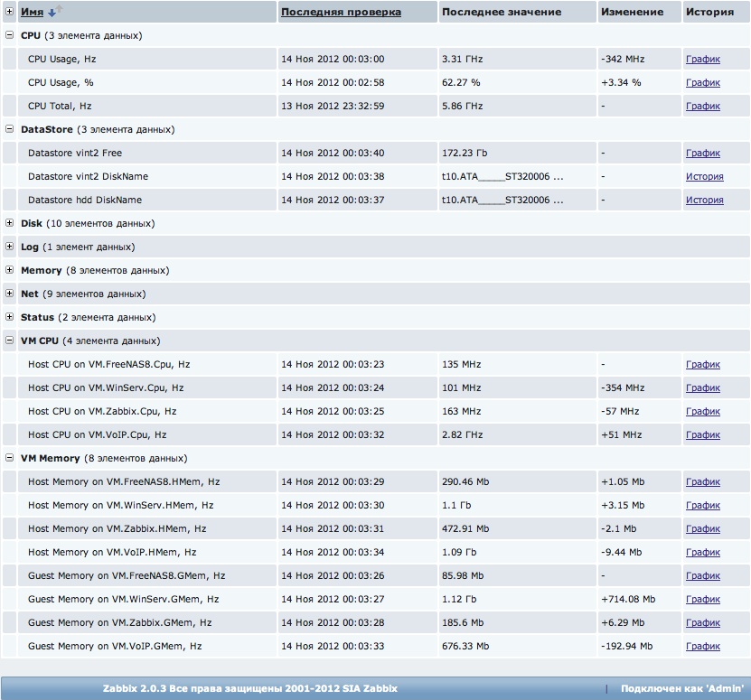Expand the Disk group

[10, 223]
